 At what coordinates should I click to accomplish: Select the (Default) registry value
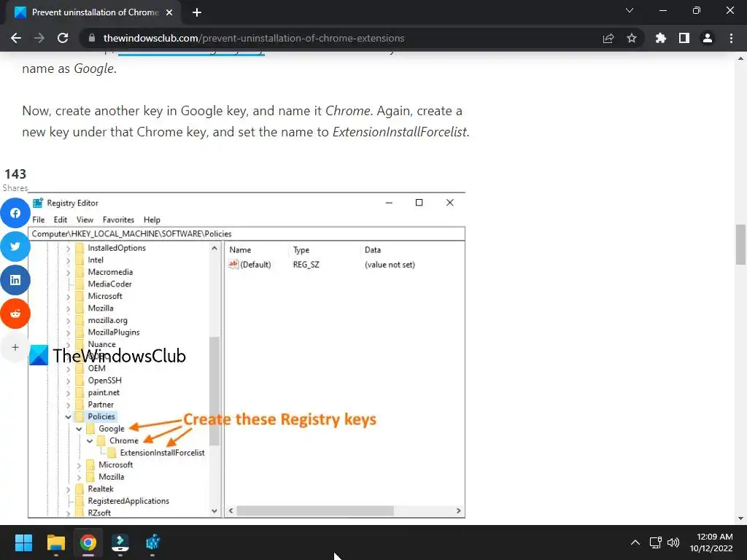[x=250, y=264]
